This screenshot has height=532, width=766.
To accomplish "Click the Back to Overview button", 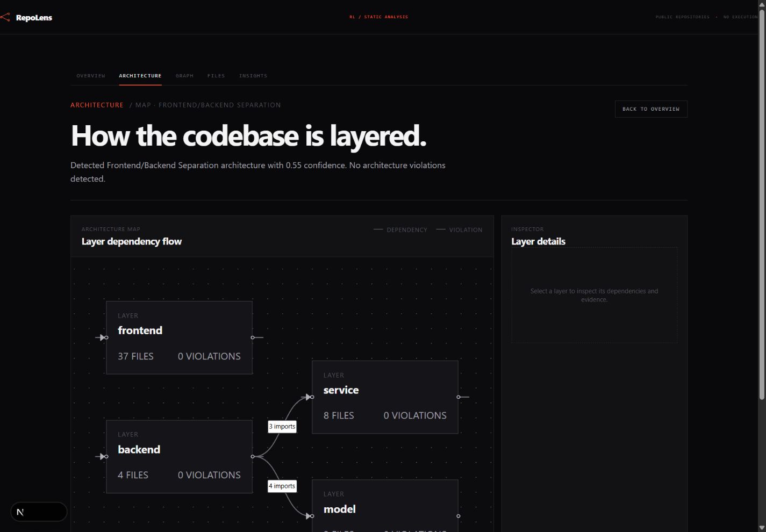I will click(x=651, y=109).
